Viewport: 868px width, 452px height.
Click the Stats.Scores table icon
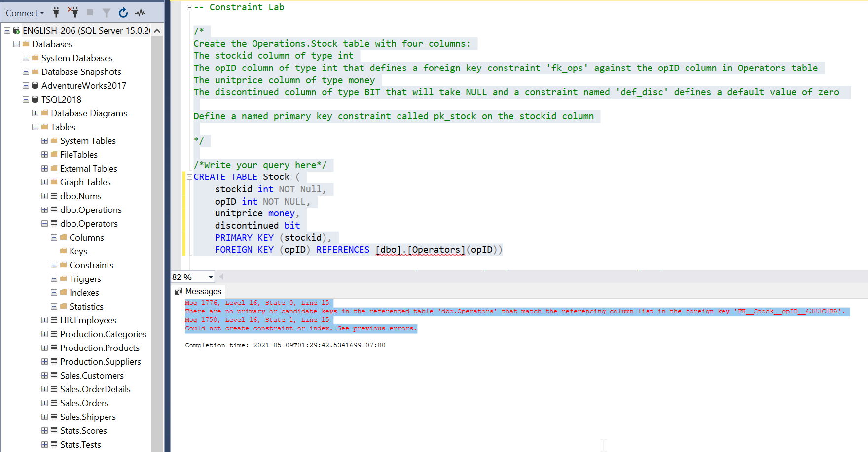[x=54, y=431]
